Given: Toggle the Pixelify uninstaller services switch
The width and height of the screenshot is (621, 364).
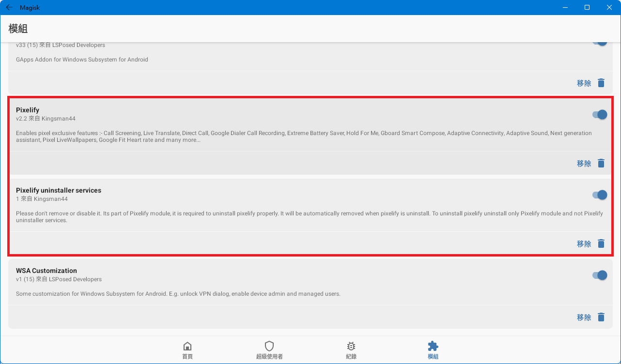Looking at the screenshot, I should point(600,195).
